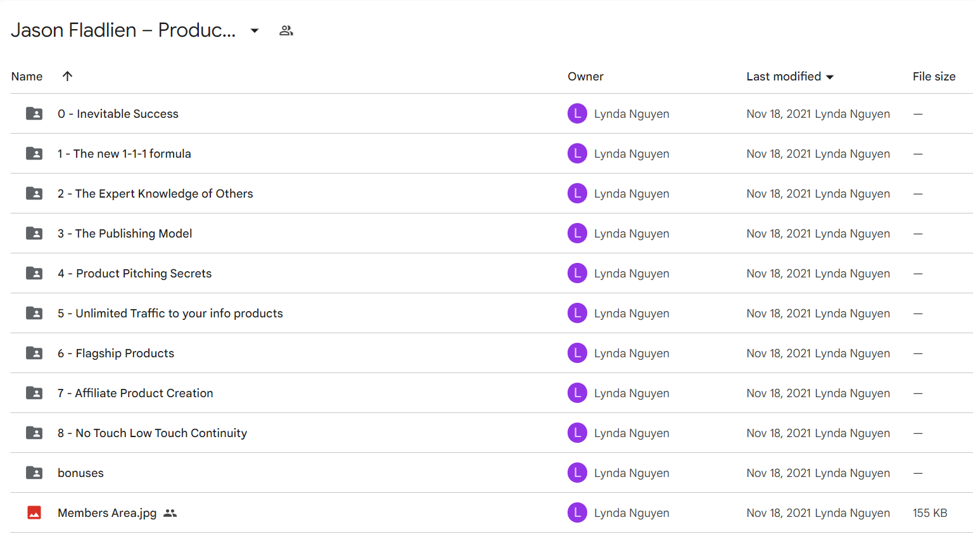
Task: Click the shared people icon beside title
Action: coord(286,30)
